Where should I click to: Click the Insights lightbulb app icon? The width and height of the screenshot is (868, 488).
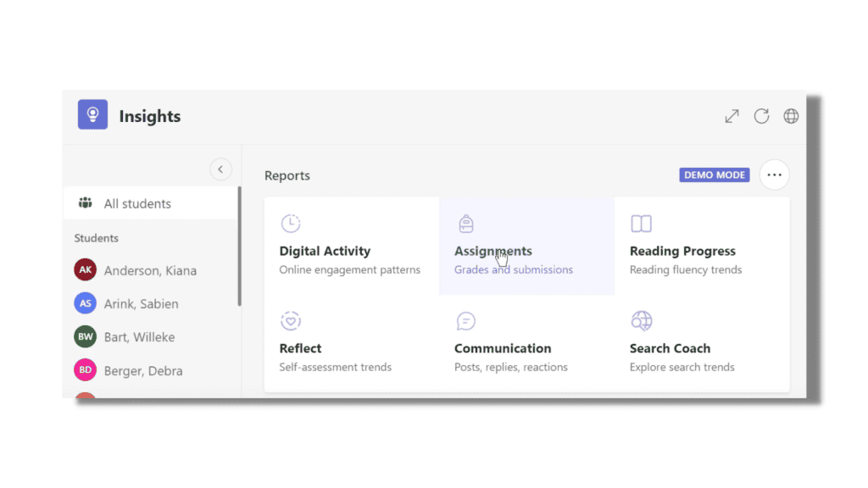point(92,114)
